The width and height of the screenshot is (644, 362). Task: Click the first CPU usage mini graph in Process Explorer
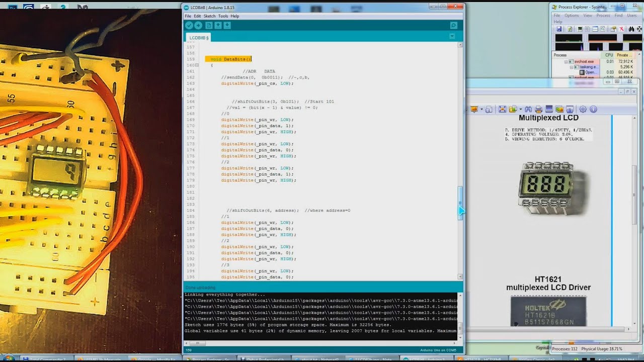pyautogui.click(x=569, y=38)
